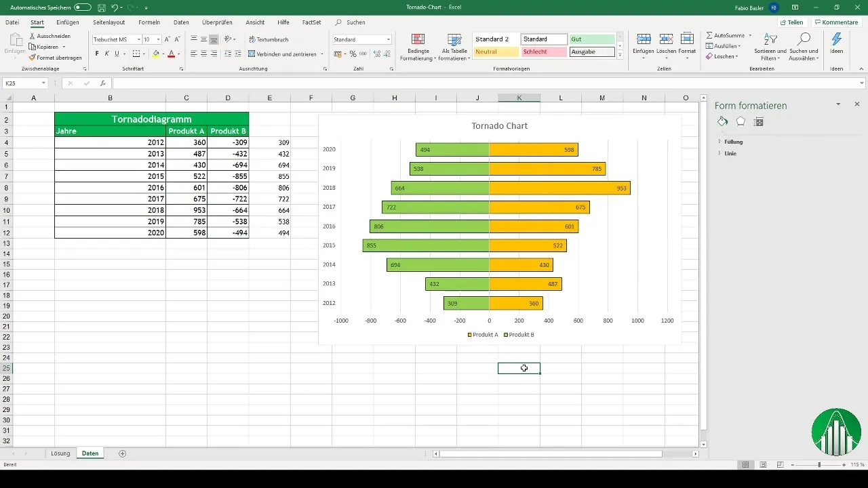This screenshot has height=488, width=868.
Task: Switch to normal view in status bar
Action: (x=745, y=464)
